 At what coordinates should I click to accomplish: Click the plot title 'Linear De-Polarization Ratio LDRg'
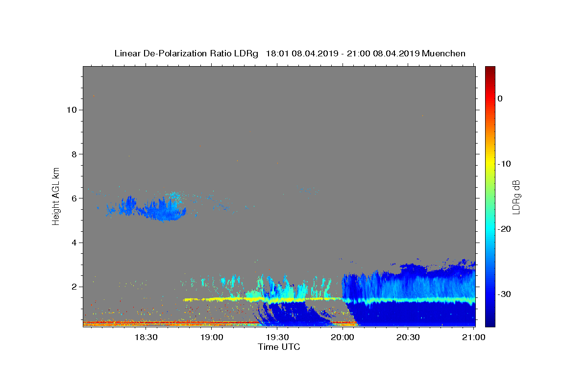pyautogui.click(x=186, y=53)
